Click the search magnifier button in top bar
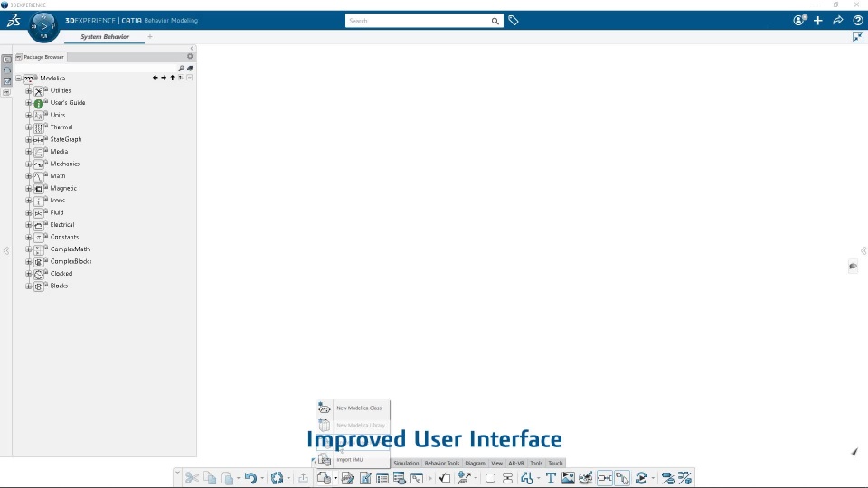 click(x=495, y=21)
